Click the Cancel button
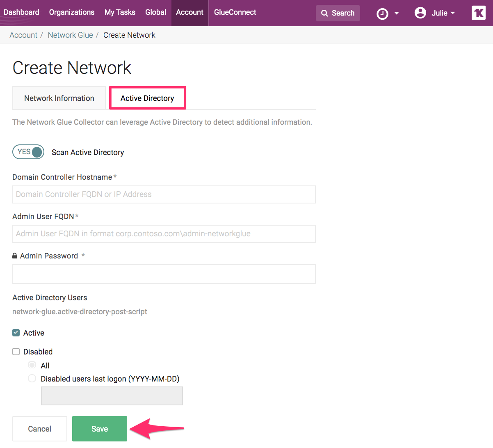Screen dimensions: 493x448 pyautogui.click(x=40, y=429)
